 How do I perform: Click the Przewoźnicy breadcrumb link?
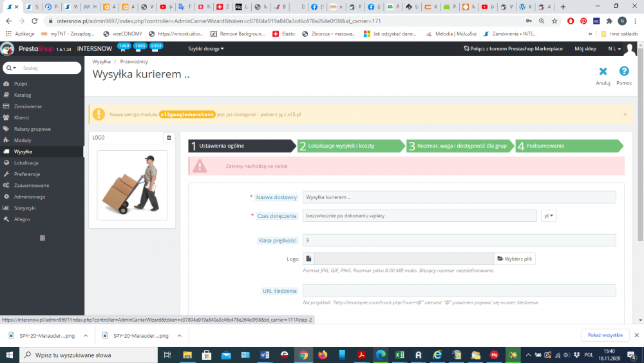click(134, 62)
